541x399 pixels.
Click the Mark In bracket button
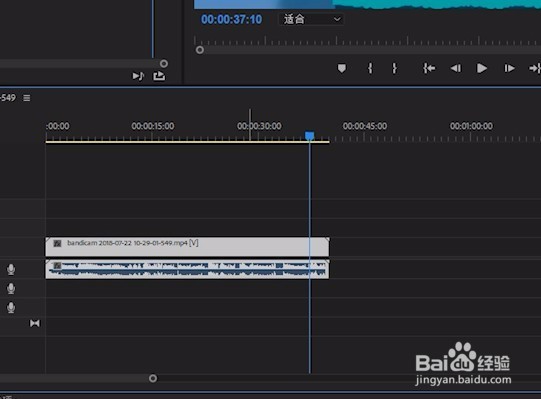coord(370,68)
